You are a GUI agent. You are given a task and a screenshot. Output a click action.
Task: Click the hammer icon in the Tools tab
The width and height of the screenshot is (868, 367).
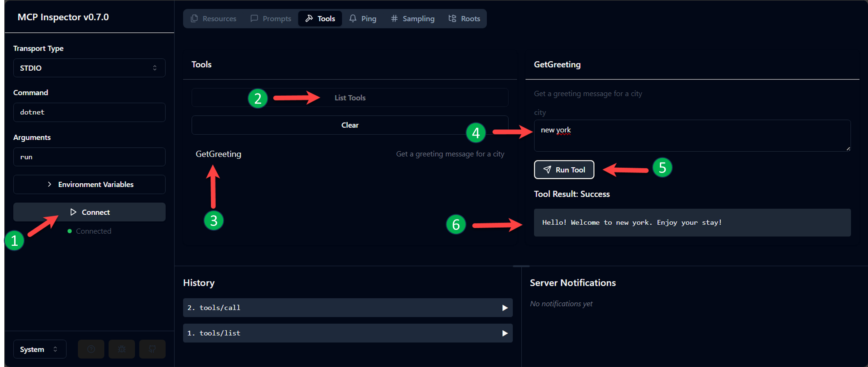(309, 19)
